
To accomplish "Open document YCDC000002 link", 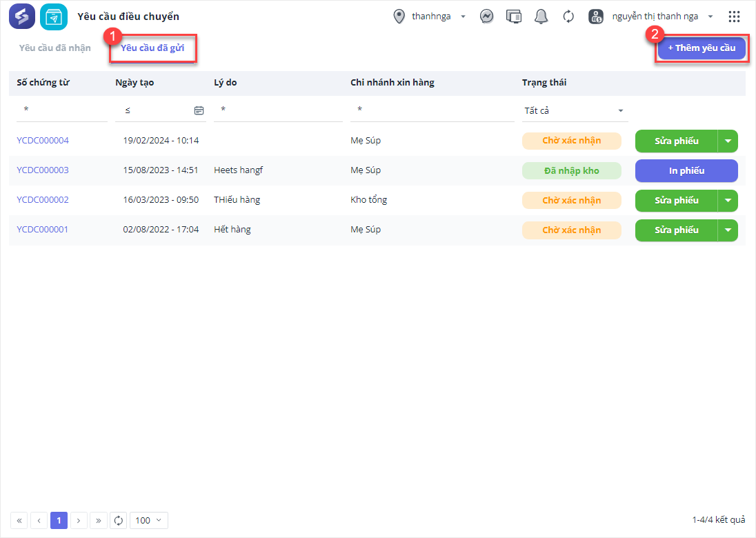I will point(43,199).
